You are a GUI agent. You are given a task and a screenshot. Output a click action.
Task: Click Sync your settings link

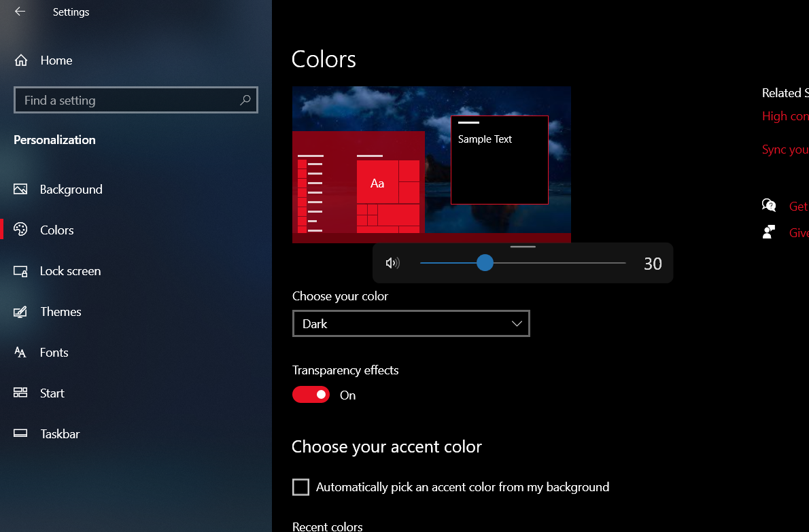785,149
